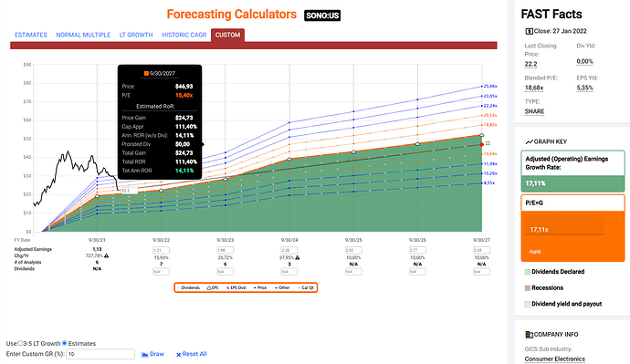Open the LT GROWTH tab
The image size is (630, 364).
[136, 35]
